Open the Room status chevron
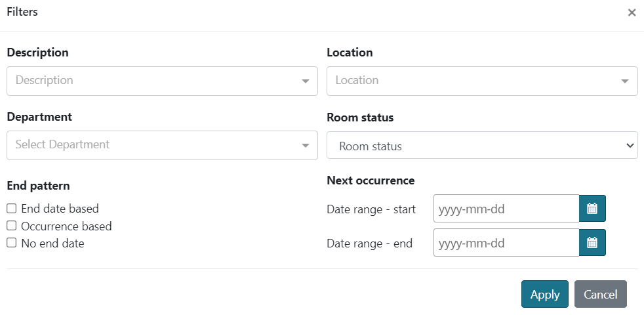This screenshot has width=644, height=315. [630, 145]
